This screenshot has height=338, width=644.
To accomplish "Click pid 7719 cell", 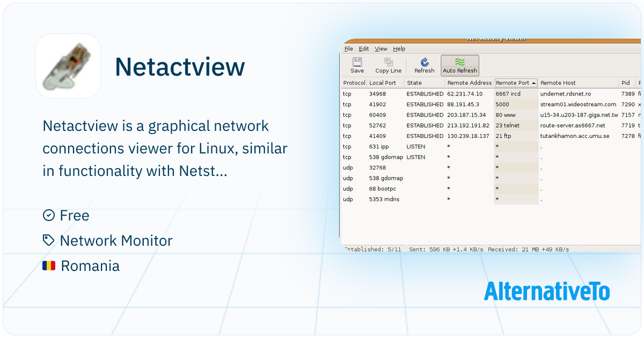I will [628, 126].
